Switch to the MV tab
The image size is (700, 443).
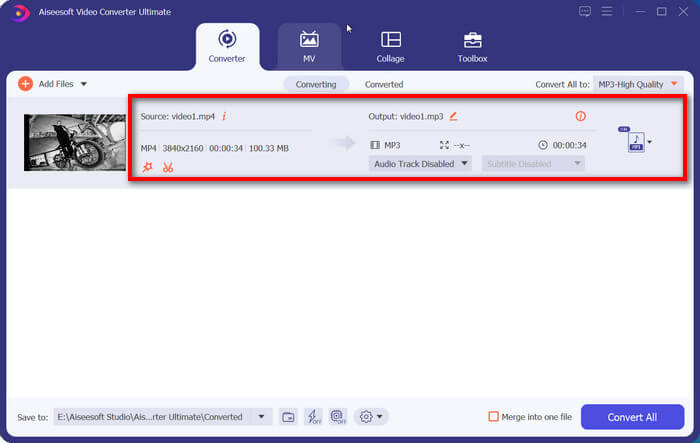(x=309, y=46)
